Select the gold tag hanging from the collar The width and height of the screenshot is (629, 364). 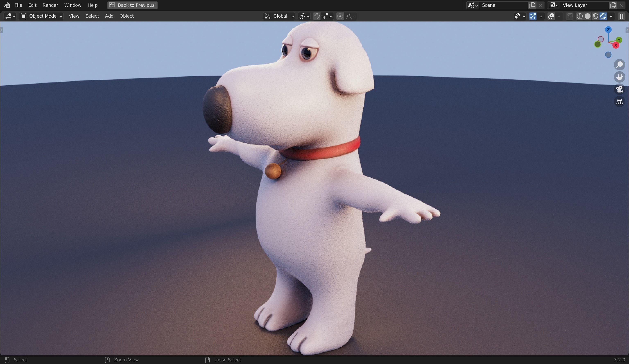(273, 171)
